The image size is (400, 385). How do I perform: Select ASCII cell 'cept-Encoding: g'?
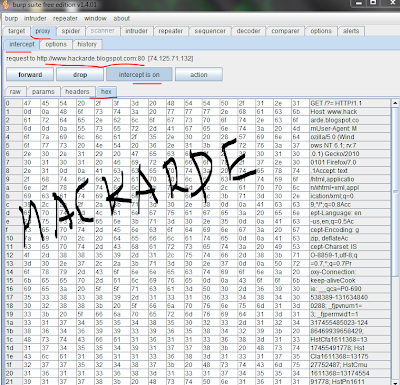click(x=349, y=230)
